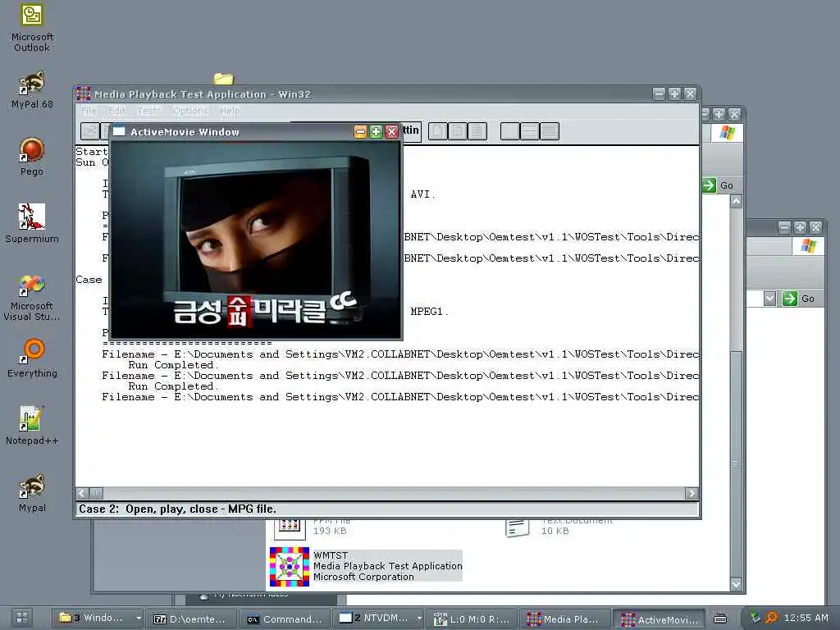
Task: Click the ActiveMovie Window title bar icon
Action: (x=119, y=132)
